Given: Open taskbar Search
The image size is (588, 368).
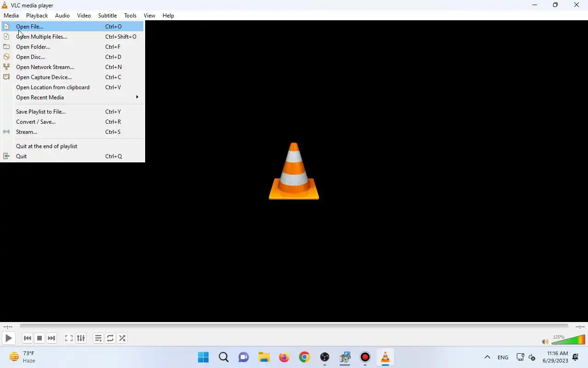Looking at the screenshot, I should click(224, 357).
